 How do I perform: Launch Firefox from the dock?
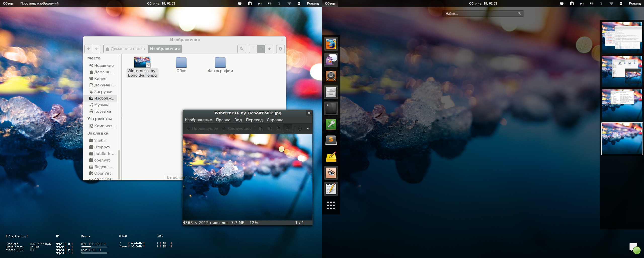point(331,44)
